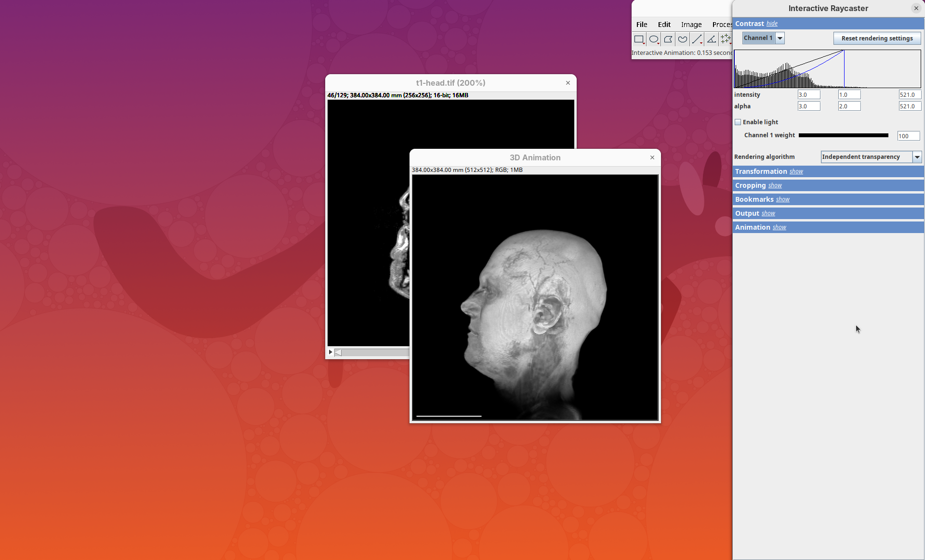
Task: Enable light checkbox in raycaster
Action: [738, 122]
